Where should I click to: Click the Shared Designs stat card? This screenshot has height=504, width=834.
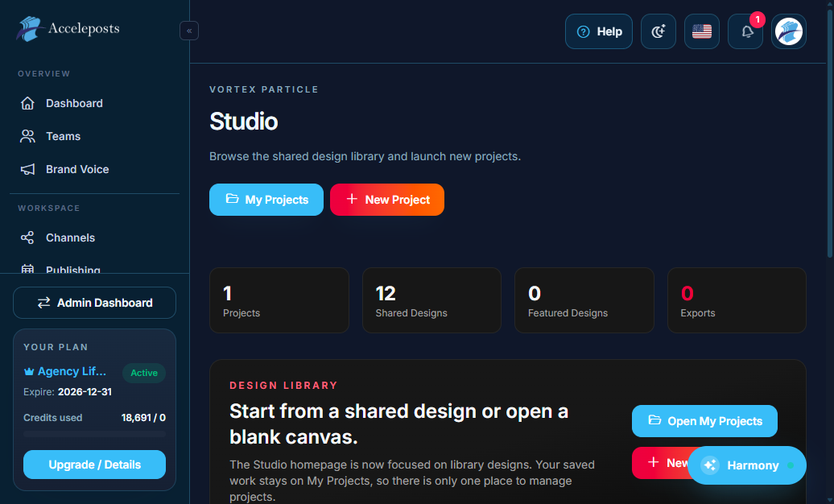[431, 300]
